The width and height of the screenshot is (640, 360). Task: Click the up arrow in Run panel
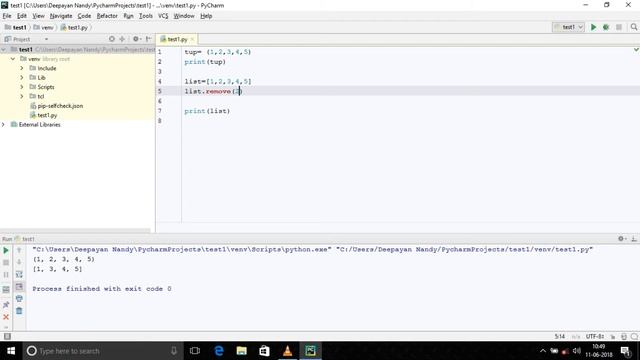tap(19, 250)
